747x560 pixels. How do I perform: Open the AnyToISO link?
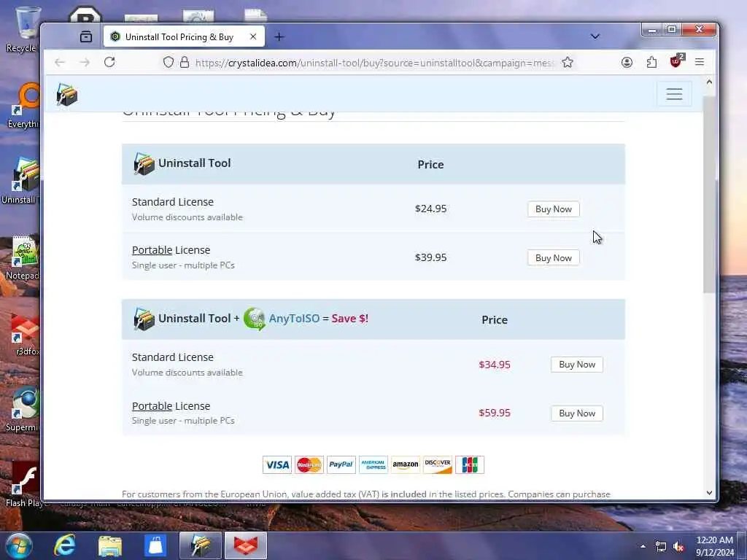click(x=294, y=319)
